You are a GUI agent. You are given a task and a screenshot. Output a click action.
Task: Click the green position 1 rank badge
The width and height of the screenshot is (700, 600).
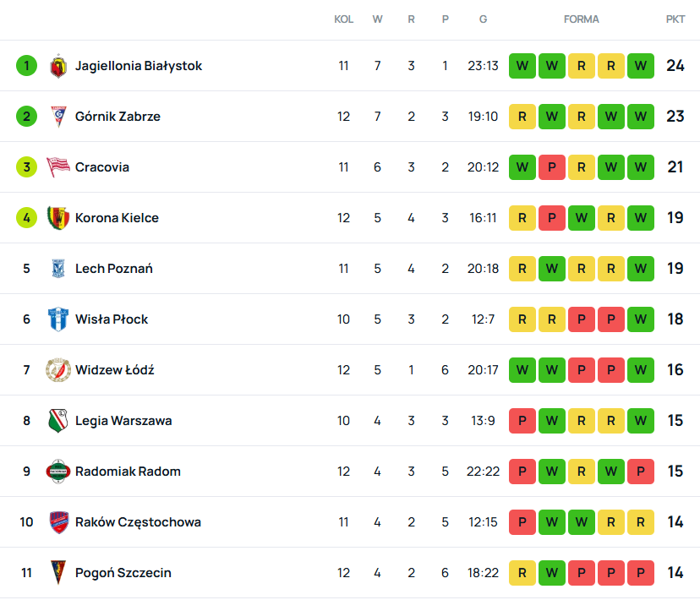[26, 66]
